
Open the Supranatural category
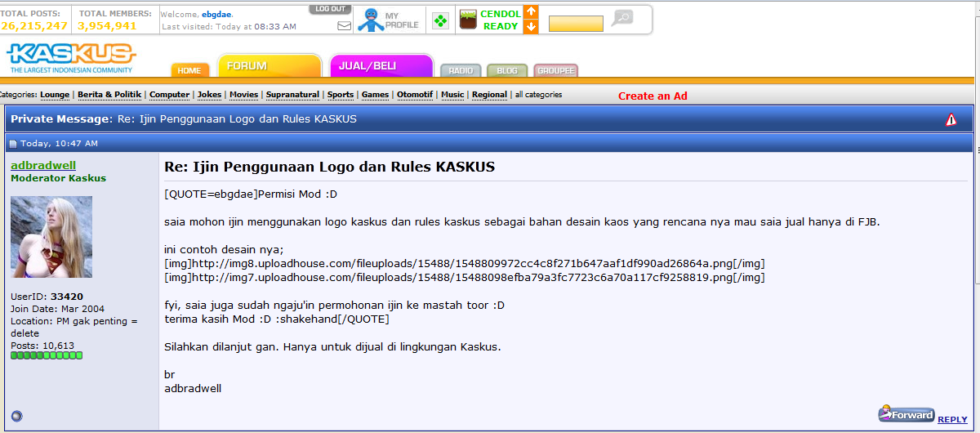coord(292,95)
